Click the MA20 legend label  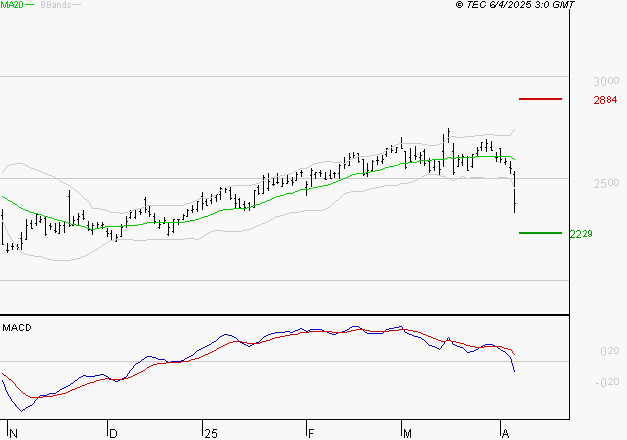(x=11, y=5)
